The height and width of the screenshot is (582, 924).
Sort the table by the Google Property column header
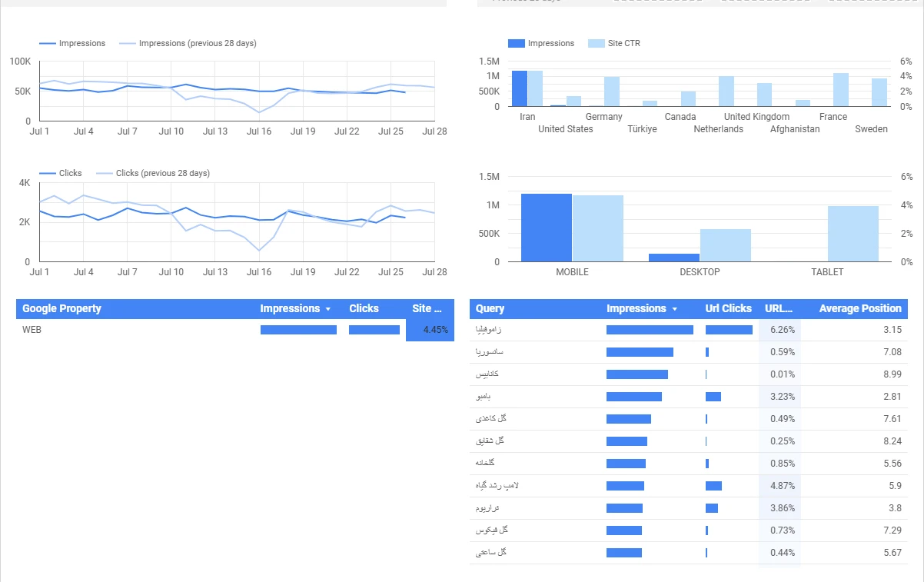(x=61, y=308)
